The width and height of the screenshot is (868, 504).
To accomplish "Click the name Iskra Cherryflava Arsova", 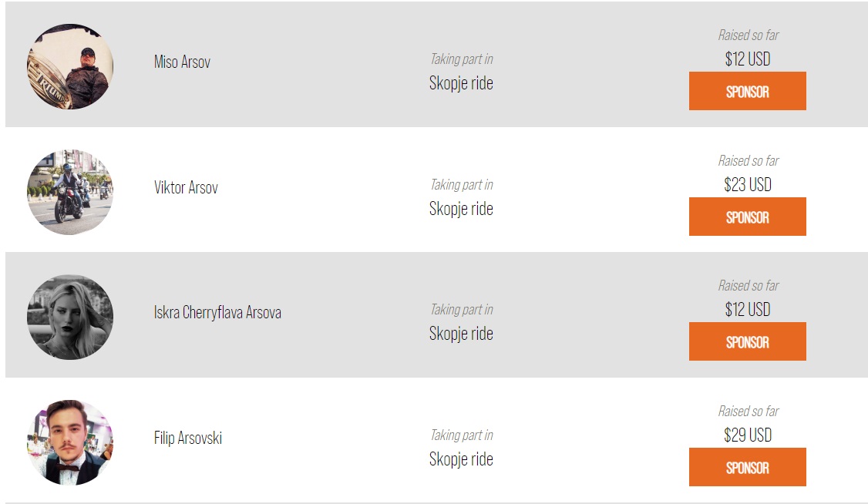I will coord(217,313).
